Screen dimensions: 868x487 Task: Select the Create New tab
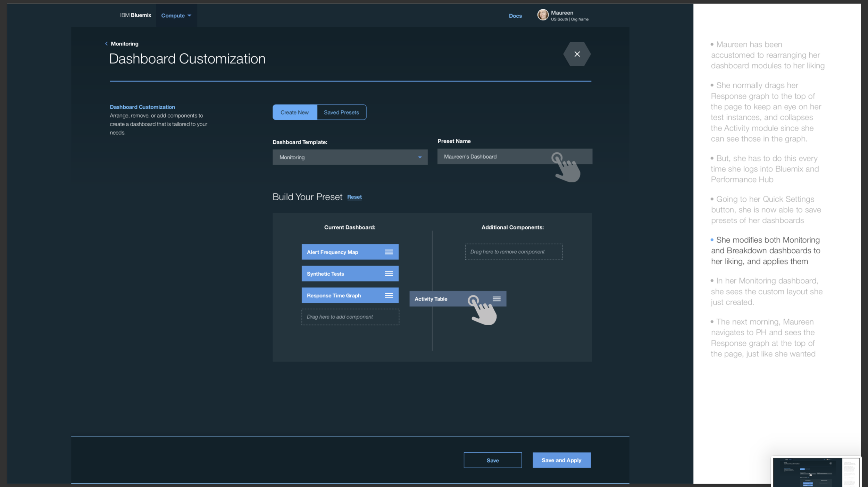pos(294,112)
